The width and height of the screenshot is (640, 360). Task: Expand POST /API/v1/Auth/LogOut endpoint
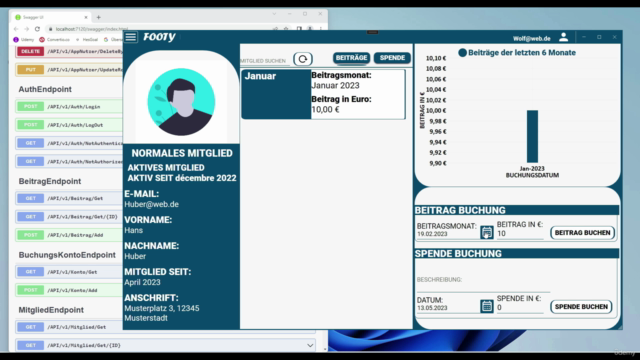point(69,125)
